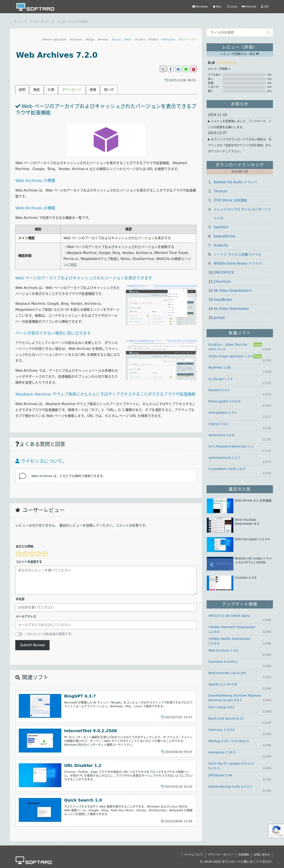Open DVD Decrypter 3.5.4.0 thumbnail
The height and width of the screenshot is (868, 284).
(x=220, y=544)
